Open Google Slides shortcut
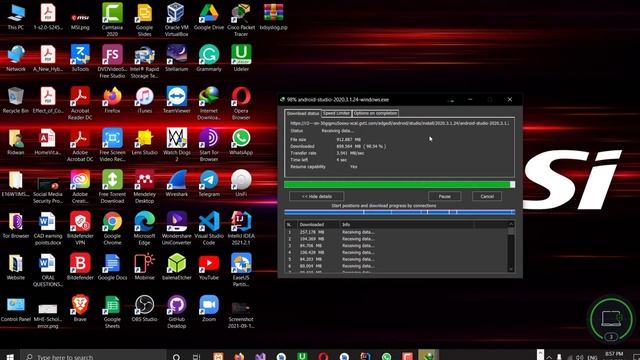This screenshot has width=640, height=360. 144,20
